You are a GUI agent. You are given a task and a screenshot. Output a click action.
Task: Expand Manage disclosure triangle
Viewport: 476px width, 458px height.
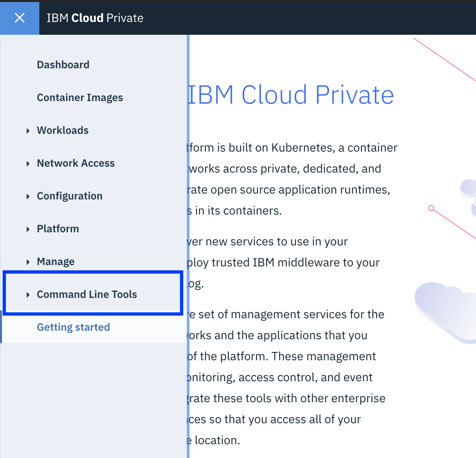point(28,262)
